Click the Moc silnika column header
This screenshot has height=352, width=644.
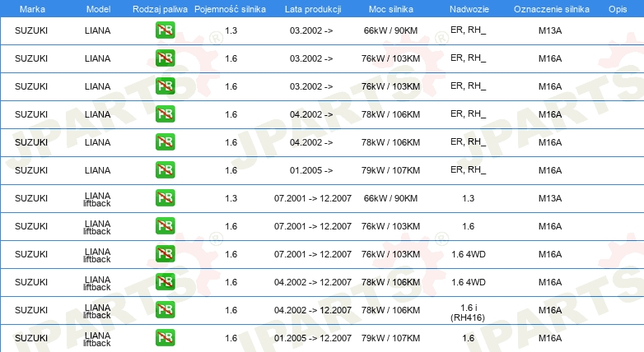tap(390, 9)
